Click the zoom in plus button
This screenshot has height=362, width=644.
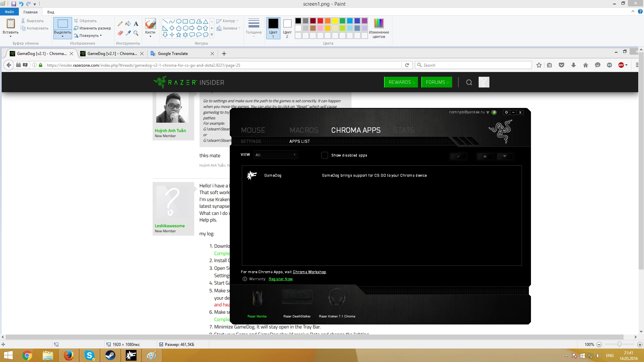640,345
